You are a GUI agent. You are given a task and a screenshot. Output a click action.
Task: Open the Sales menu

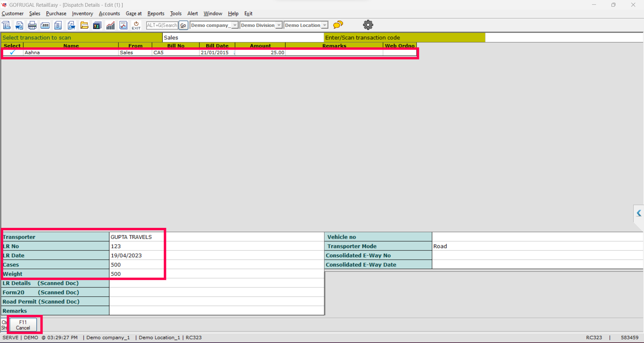(35, 13)
